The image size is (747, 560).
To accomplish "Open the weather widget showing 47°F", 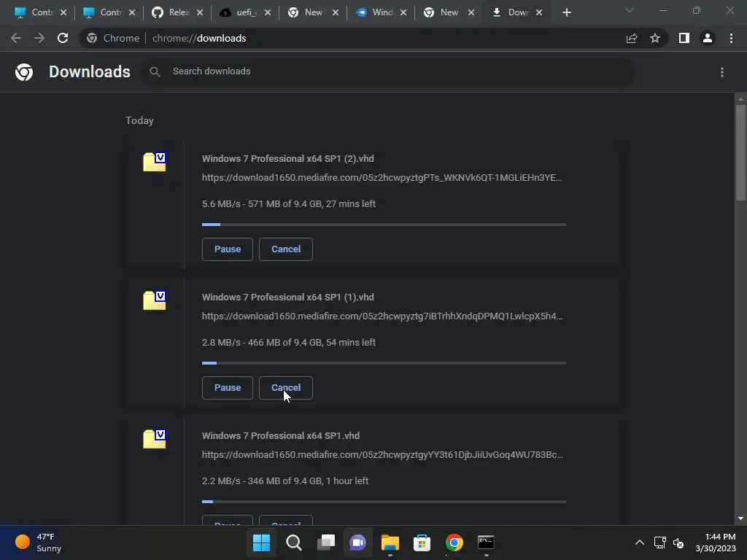I will (x=39, y=542).
